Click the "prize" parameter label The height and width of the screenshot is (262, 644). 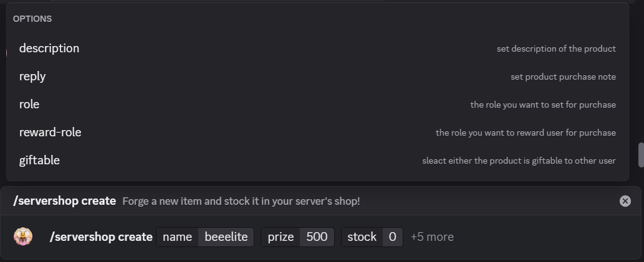[x=281, y=237]
